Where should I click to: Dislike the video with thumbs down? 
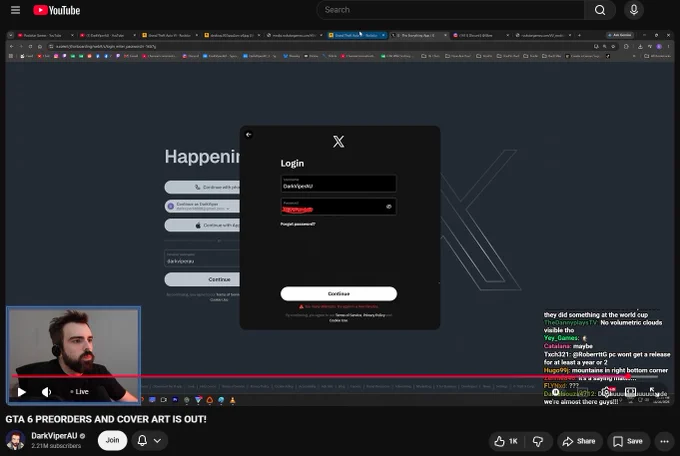click(x=538, y=441)
